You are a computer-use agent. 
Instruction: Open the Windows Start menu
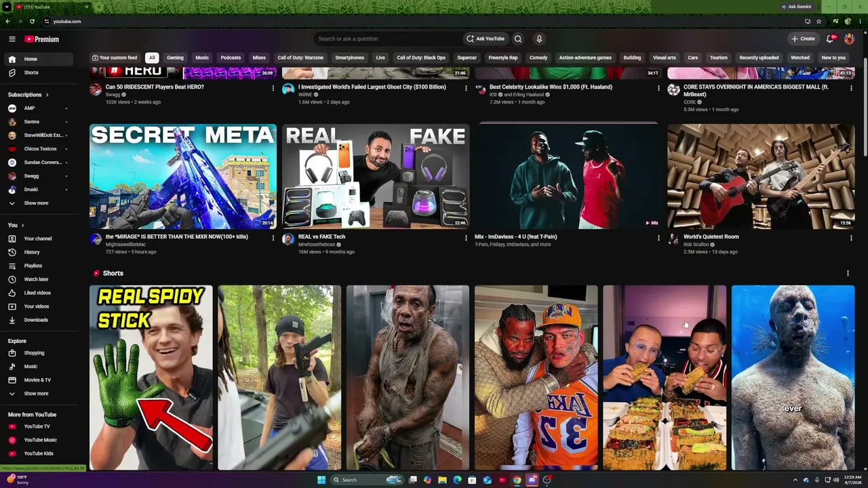(x=321, y=480)
